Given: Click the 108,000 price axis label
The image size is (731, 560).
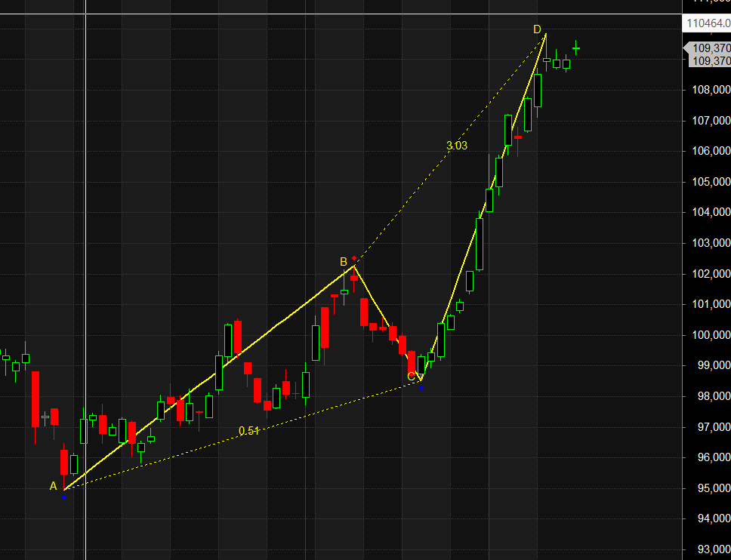Looking at the screenshot, I should pos(711,90).
